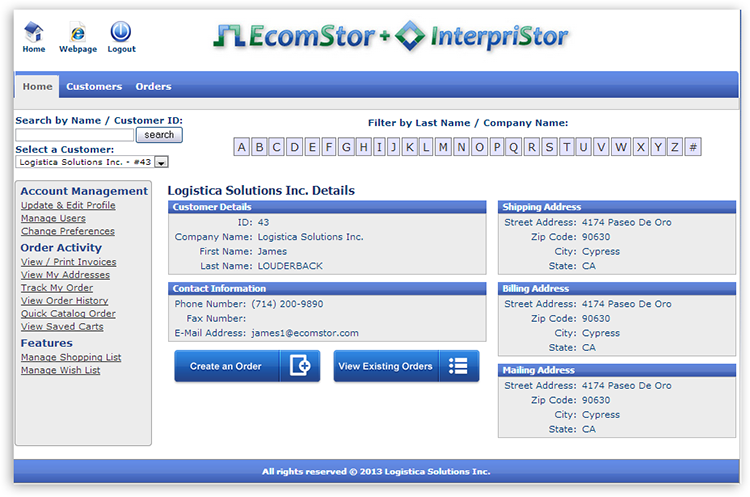Filter last names by letter W
Image resolution: width=750 pixels, height=497 pixels.
[x=621, y=147]
